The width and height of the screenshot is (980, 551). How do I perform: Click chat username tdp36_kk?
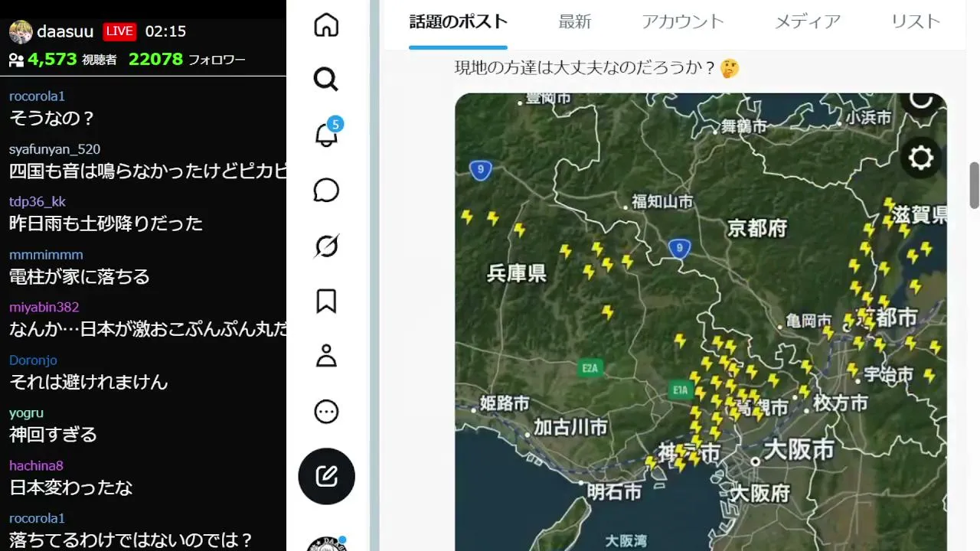[x=38, y=202]
